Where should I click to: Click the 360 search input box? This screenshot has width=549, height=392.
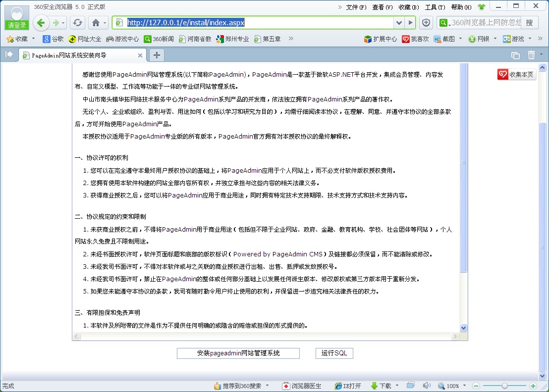[486, 23]
